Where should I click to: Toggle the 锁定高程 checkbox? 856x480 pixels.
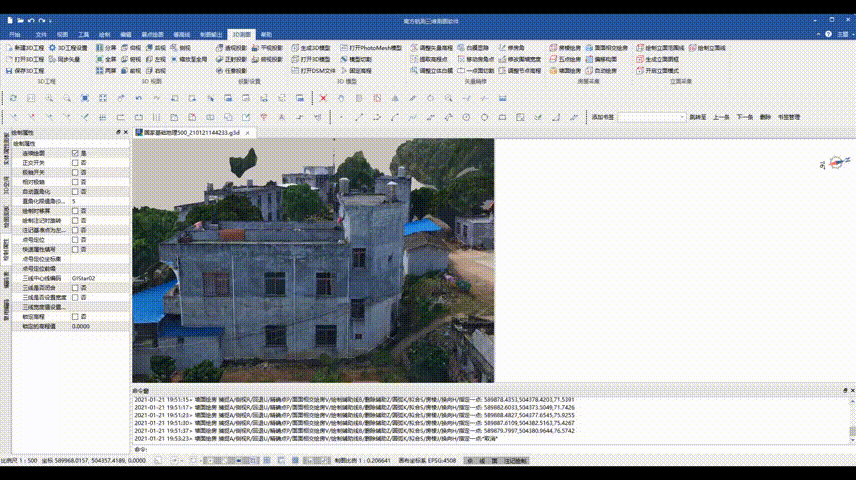pos(76,316)
